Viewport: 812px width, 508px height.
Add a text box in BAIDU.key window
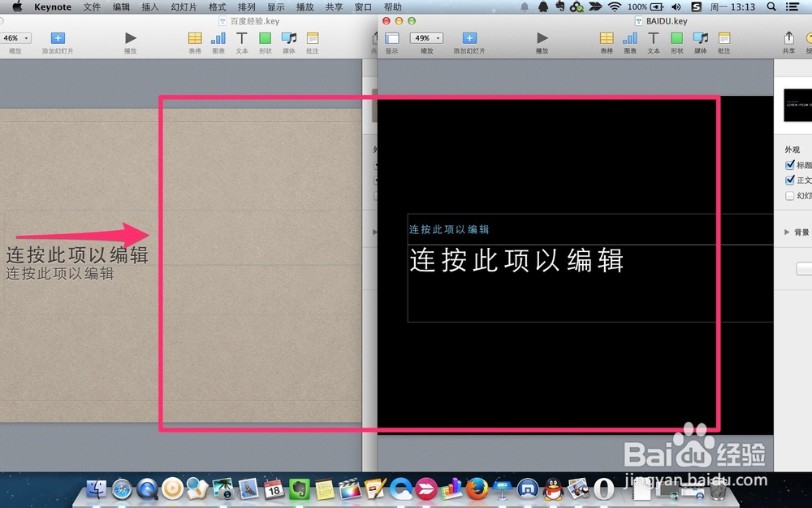point(654,38)
